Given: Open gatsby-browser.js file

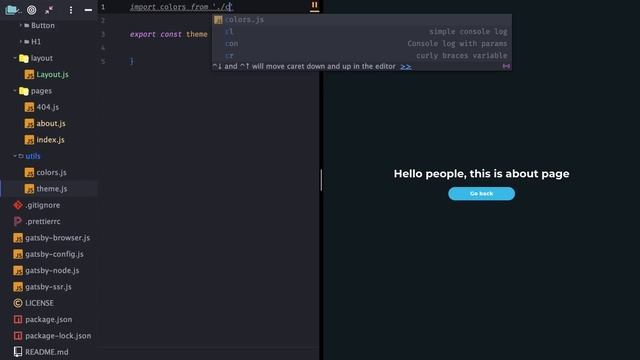Looking at the screenshot, I should click(x=58, y=238).
